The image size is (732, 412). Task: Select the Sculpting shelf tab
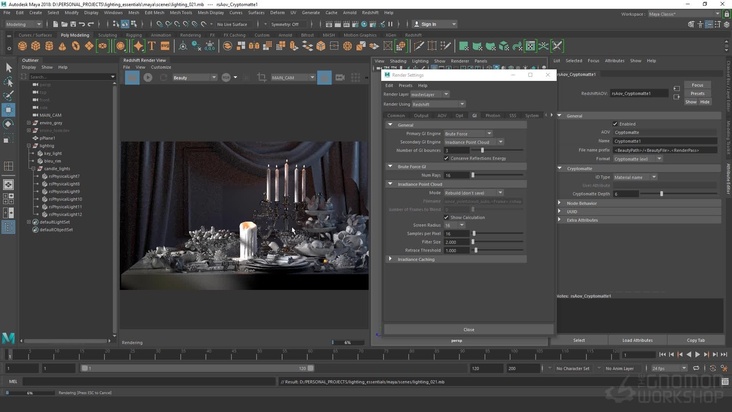pyautogui.click(x=107, y=35)
